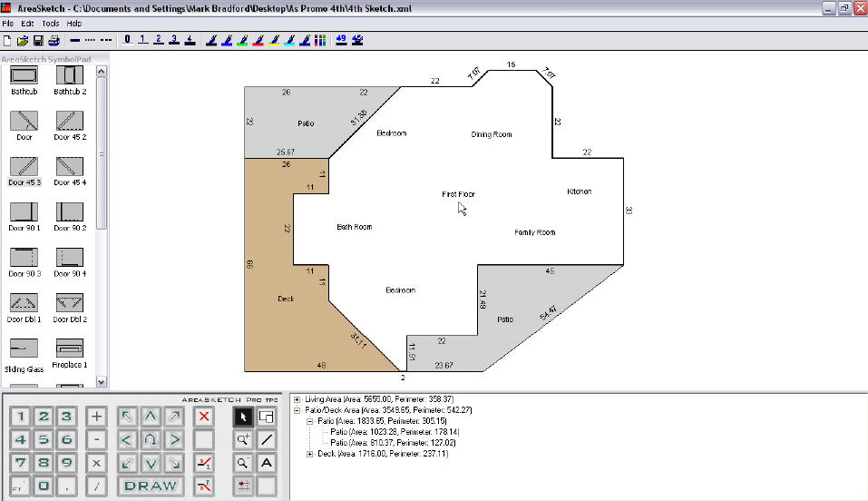Screen dimensions: 868x501
Task: Set line thickness to 0
Action: [127, 39]
